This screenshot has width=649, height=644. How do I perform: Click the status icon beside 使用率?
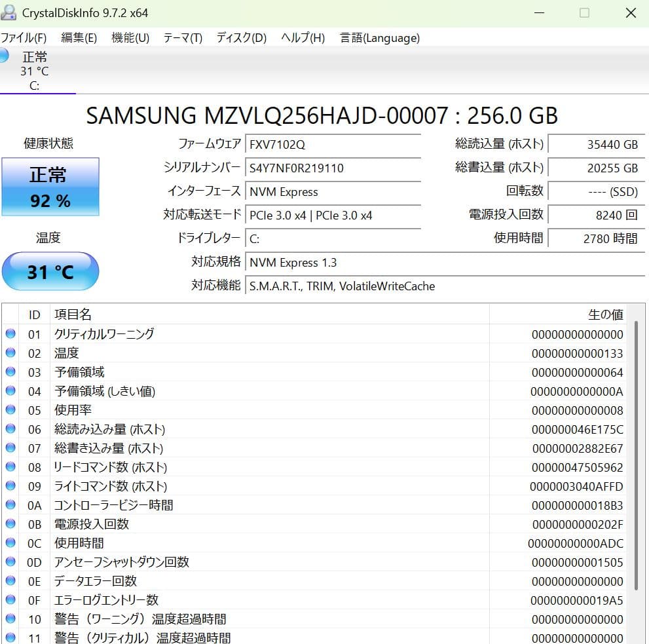(10, 410)
